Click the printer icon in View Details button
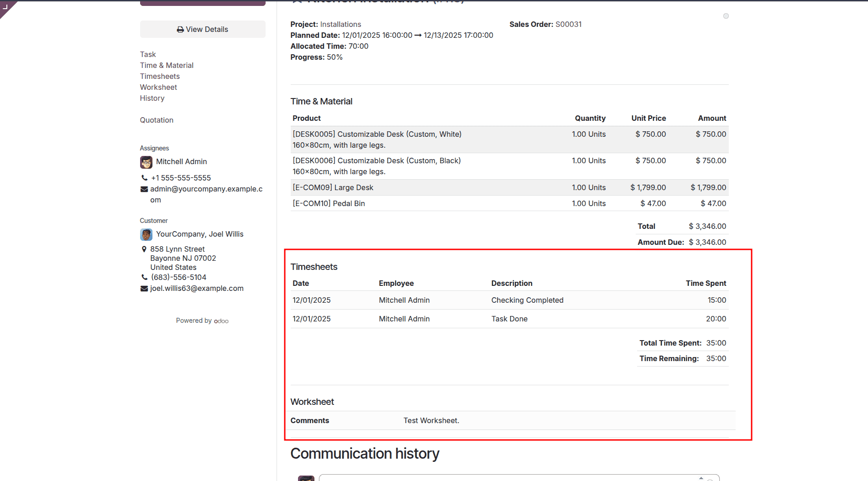Image resolution: width=868 pixels, height=481 pixels. (179, 29)
